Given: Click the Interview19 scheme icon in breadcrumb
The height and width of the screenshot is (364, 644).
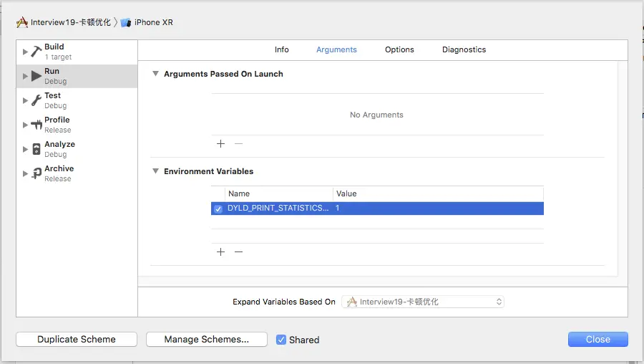Looking at the screenshot, I should [22, 22].
